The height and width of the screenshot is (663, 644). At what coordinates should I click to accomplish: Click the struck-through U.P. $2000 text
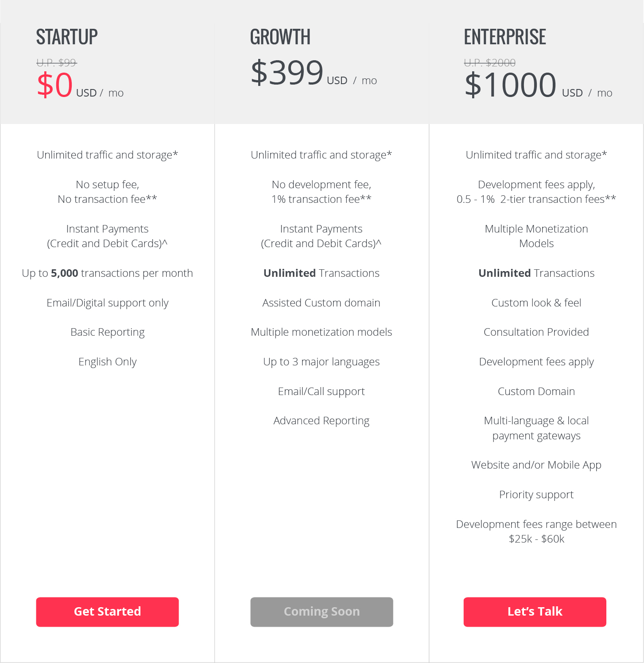point(489,62)
